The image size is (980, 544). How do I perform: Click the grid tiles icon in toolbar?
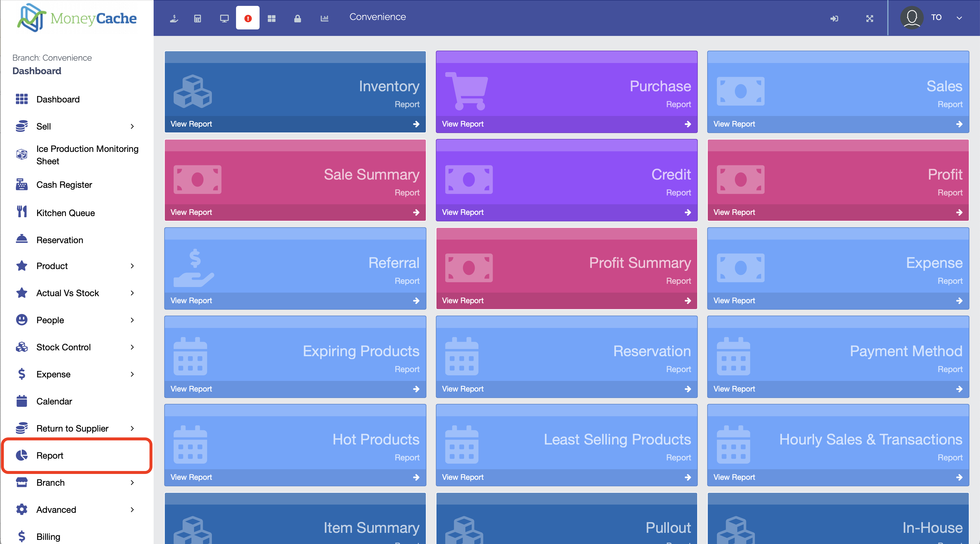pos(272,18)
